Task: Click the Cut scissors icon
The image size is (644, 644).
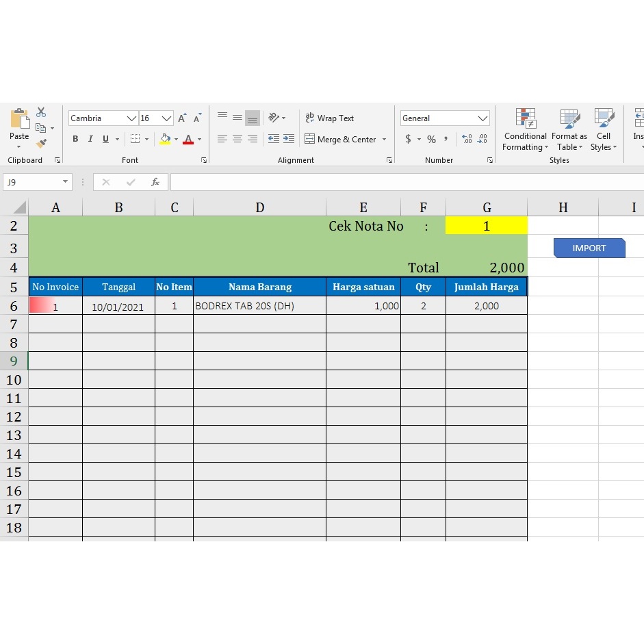Action: [41, 112]
